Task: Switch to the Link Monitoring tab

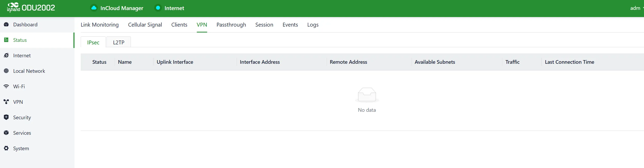Action: point(100,25)
